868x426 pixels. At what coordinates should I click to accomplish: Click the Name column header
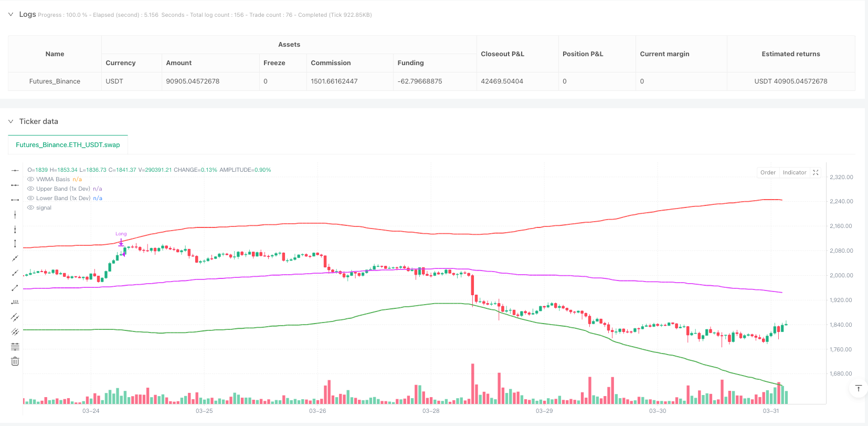(x=55, y=54)
